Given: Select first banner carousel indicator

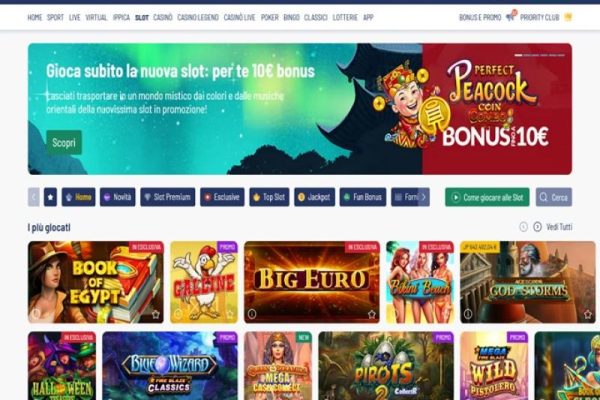Looking at the screenshot, I should click(x=518, y=55).
